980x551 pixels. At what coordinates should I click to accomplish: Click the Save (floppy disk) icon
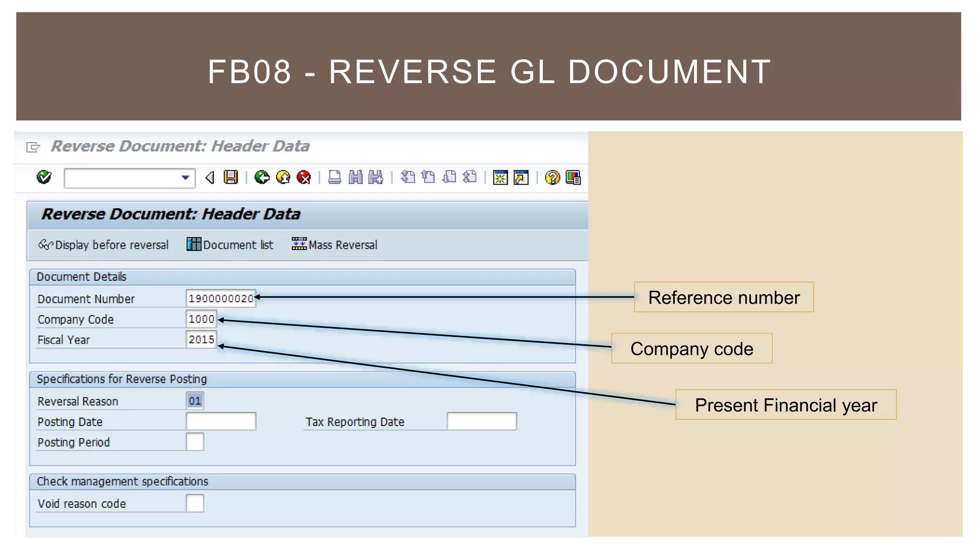point(231,177)
